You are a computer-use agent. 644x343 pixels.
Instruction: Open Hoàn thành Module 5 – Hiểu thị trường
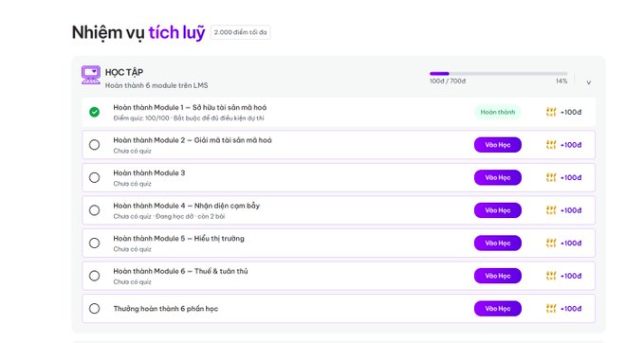tap(178, 239)
